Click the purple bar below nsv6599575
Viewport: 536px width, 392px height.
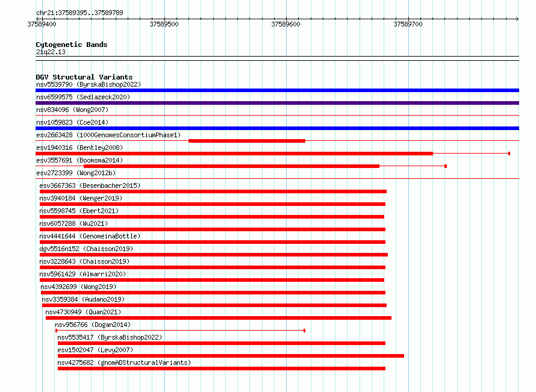point(277,103)
